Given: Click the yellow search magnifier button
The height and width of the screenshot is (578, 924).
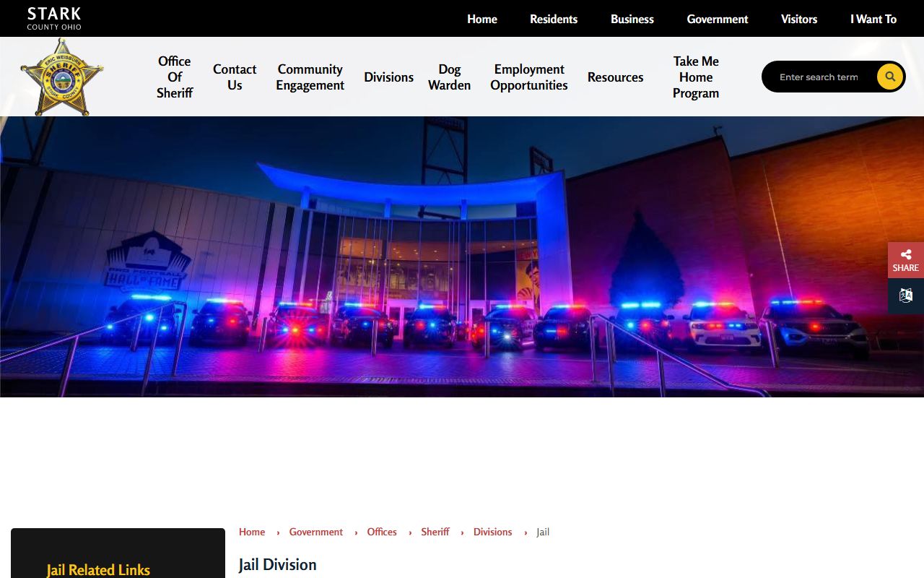Looking at the screenshot, I should coord(890,77).
